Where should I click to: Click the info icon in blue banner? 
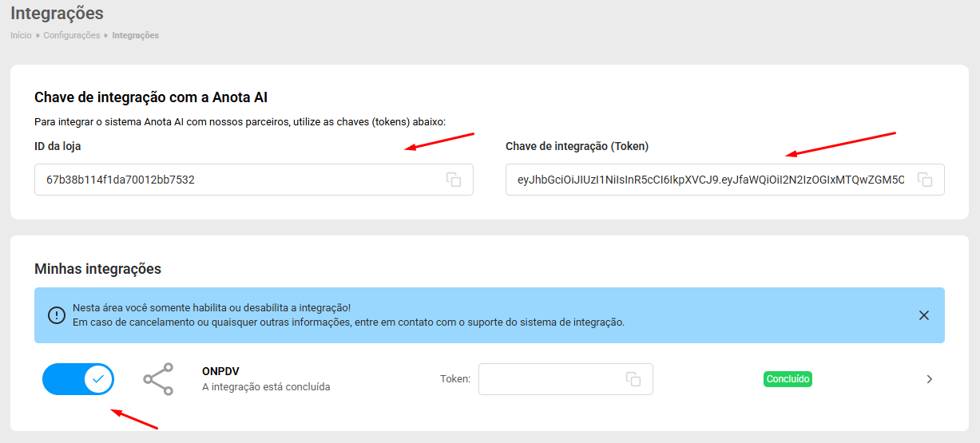[x=57, y=315]
